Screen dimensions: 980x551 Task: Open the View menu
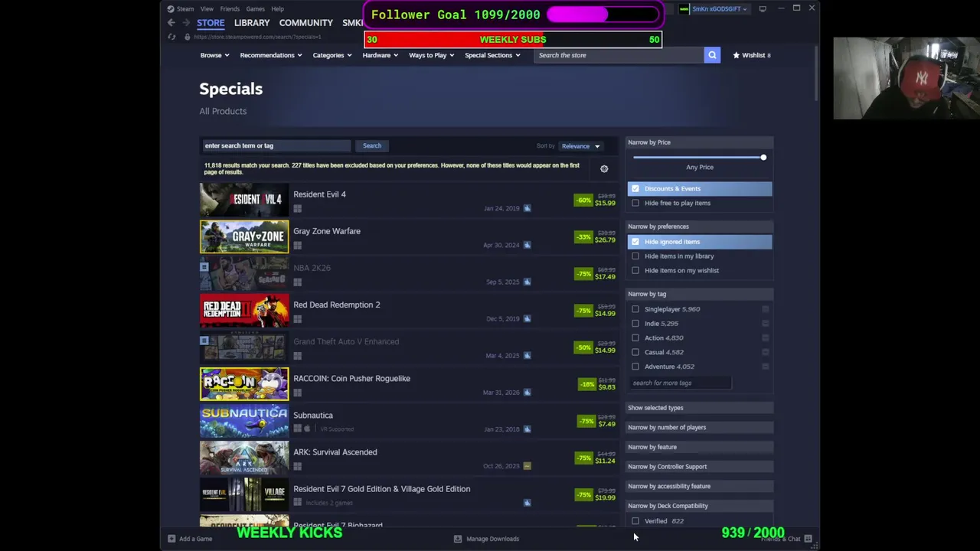click(x=207, y=9)
